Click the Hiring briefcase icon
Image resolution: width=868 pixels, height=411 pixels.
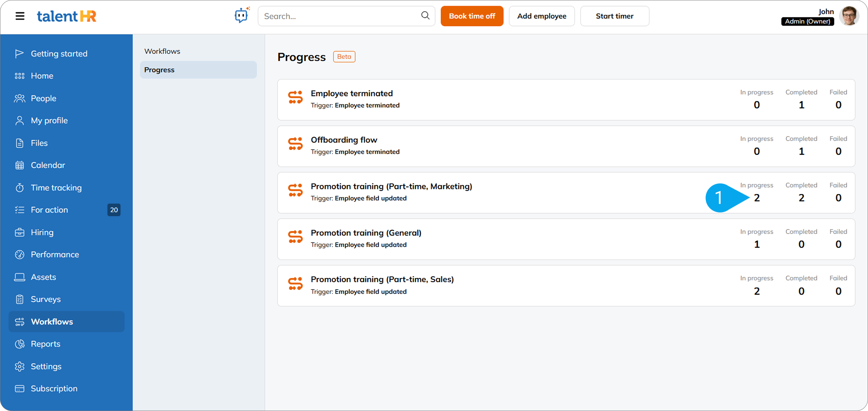click(x=19, y=232)
